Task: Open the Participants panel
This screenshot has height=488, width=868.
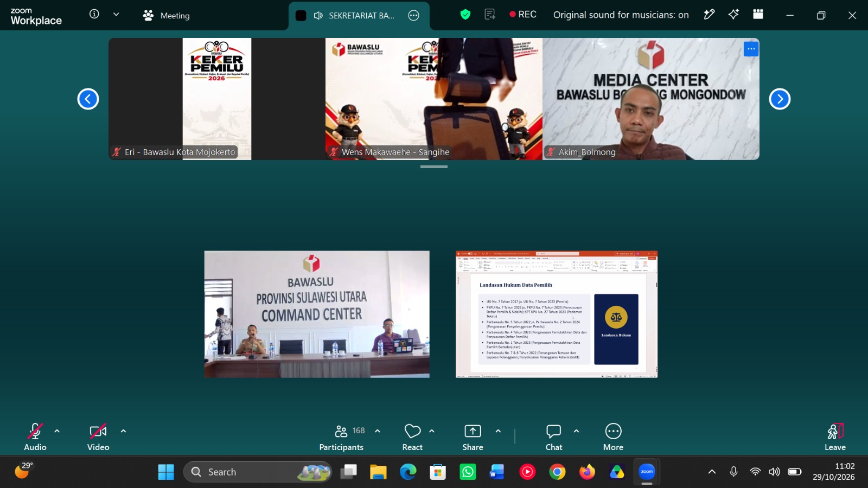Action: [x=341, y=436]
